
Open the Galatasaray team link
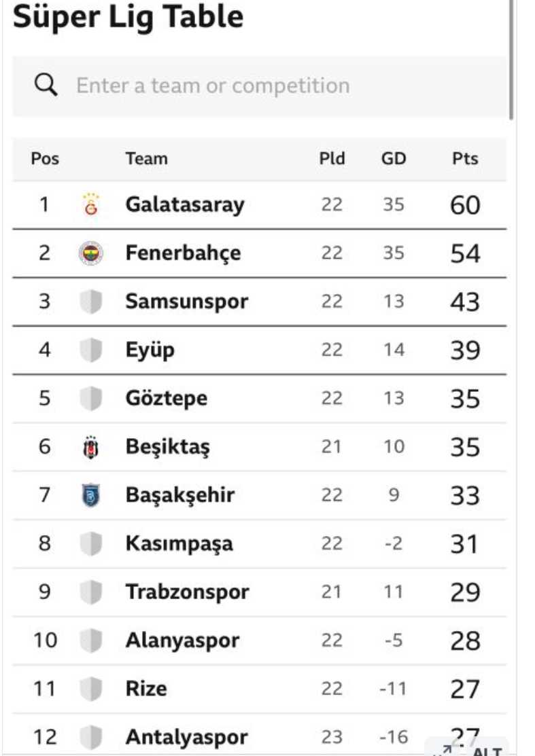185,204
